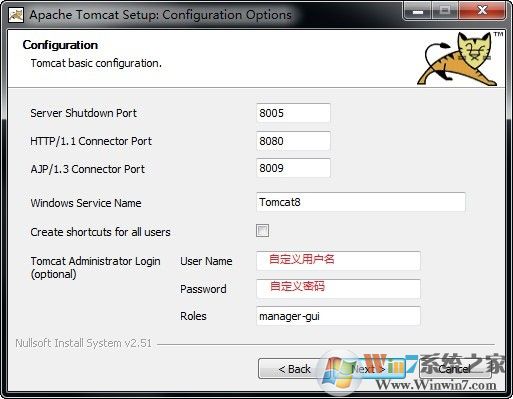Viewport: 513px width, 399px height.
Task: Click the Nullsoft Install System version label
Action: [x=84, y=343]
